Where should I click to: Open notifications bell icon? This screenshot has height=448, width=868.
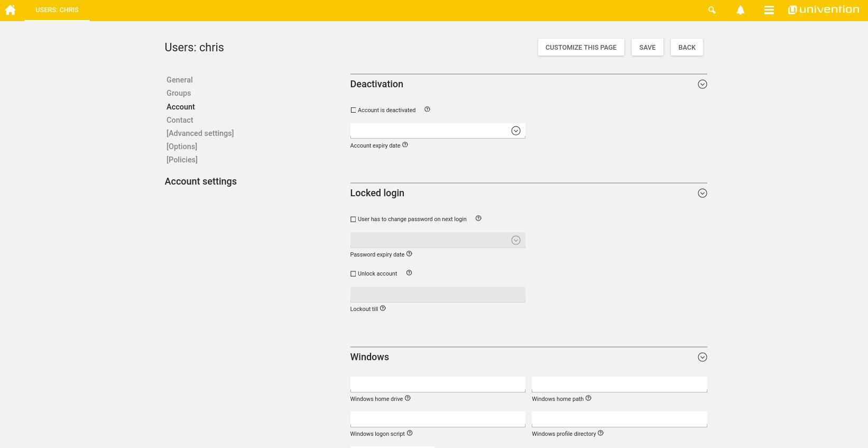[x=740, y=10]
